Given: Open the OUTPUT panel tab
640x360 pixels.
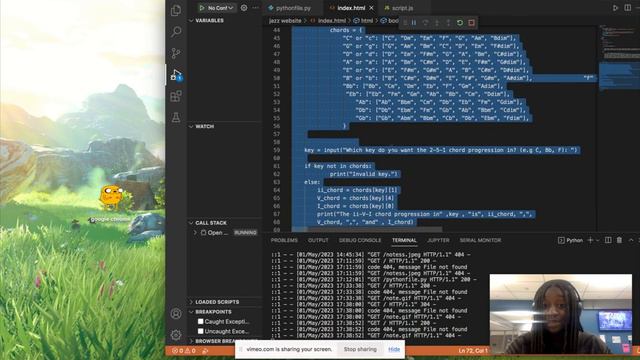Looking at the screenshot, I should coord(318,240).
